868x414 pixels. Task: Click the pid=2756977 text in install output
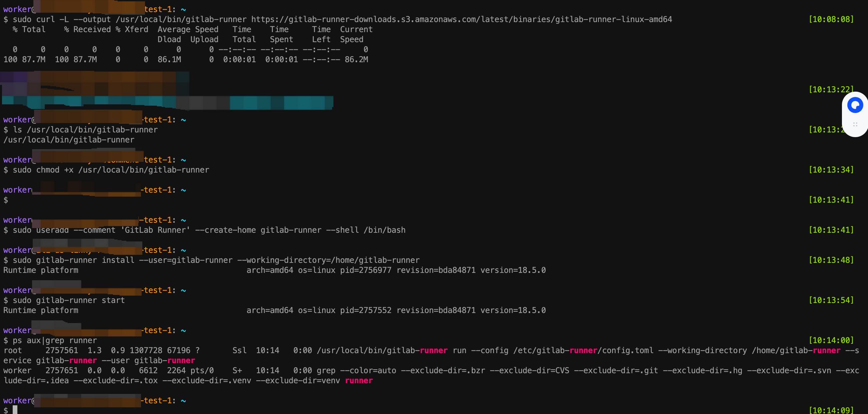point(366,271)
